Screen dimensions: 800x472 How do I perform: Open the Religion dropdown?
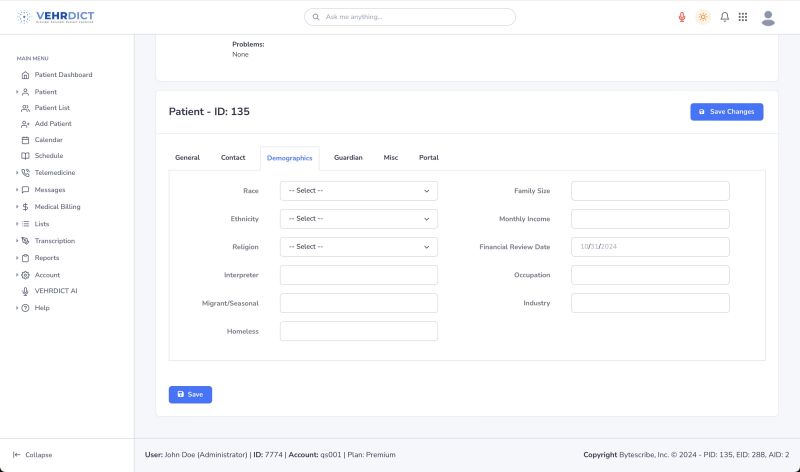359,247
